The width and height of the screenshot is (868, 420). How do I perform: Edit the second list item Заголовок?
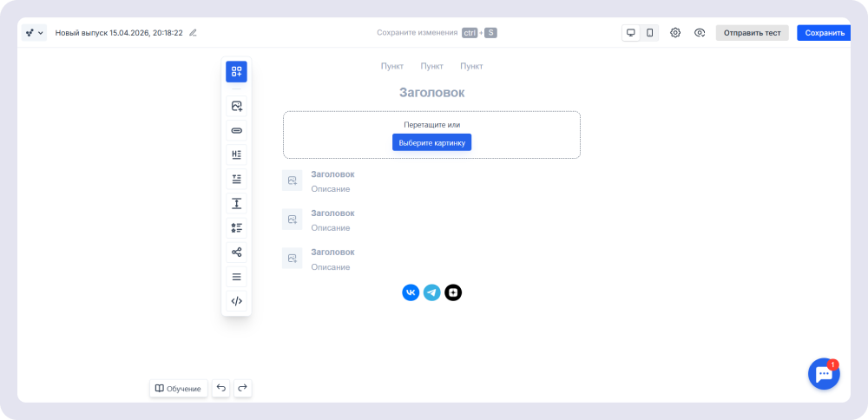[x=332, y=213]
